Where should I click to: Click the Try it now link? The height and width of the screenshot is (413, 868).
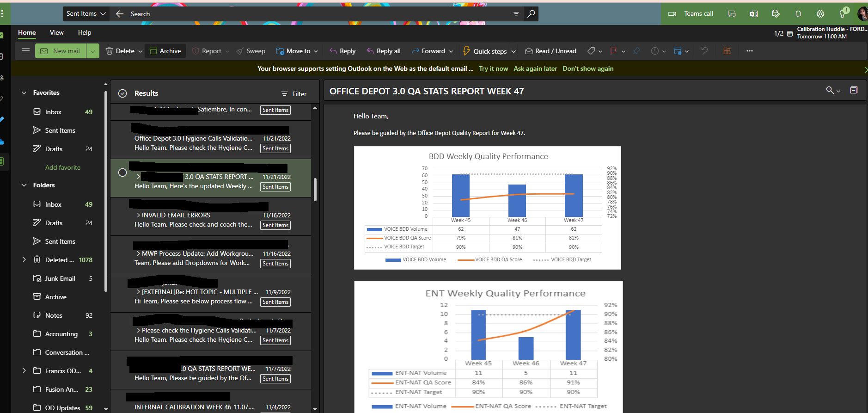(x=493, y=68)
